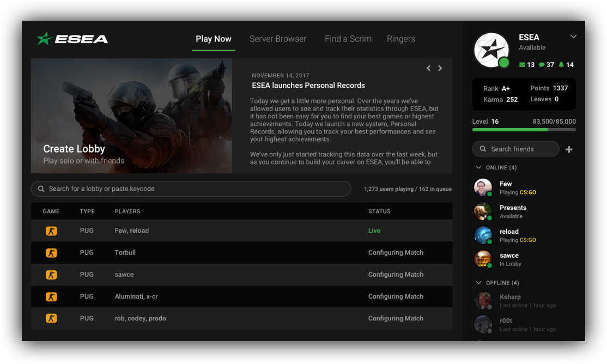
Task: Open the Create Lobby banner
Action: tap(131, 116)
